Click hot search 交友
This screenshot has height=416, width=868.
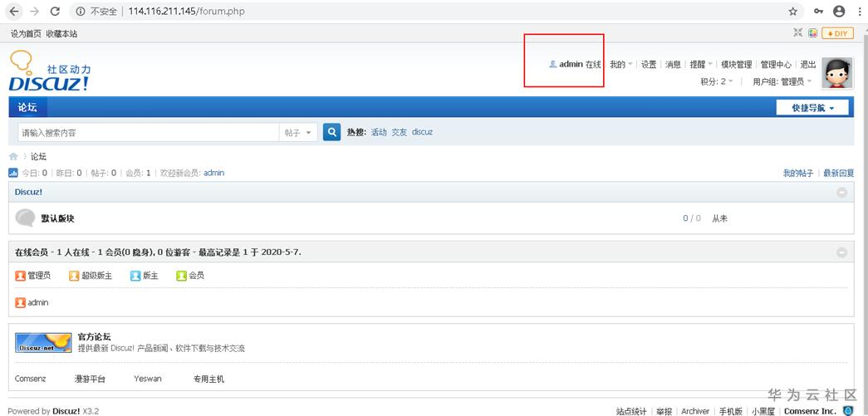[400, 132]
